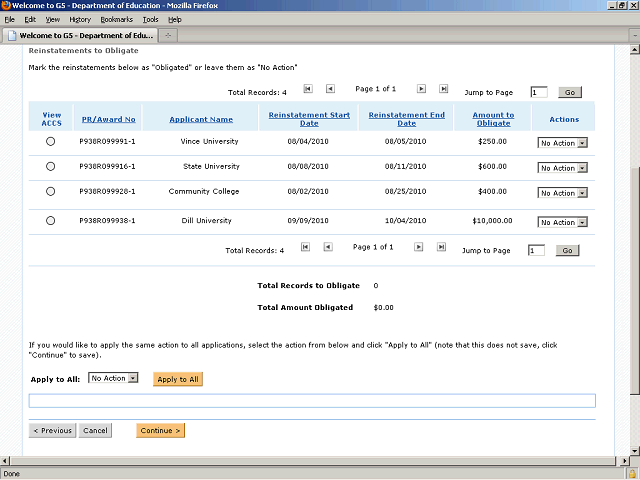Select View ACCS radio for Dill University
640x480 pixels.
[x=51, y=221]
